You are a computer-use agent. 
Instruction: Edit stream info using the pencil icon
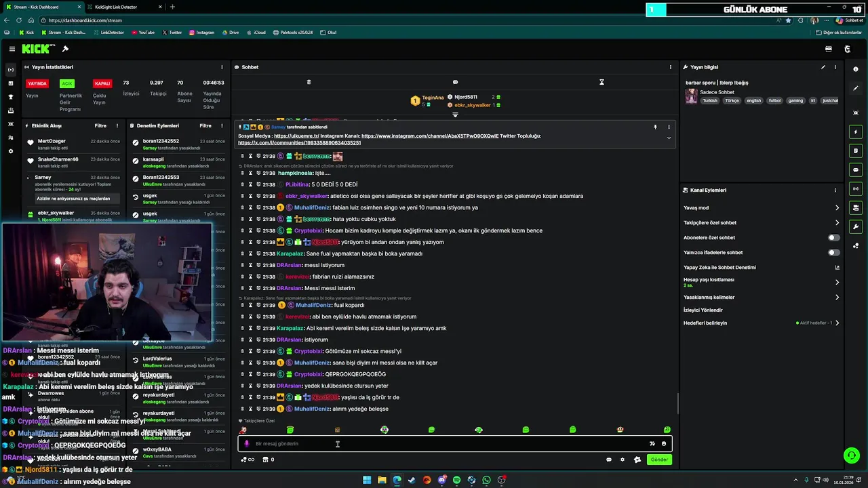coord(823,67)
